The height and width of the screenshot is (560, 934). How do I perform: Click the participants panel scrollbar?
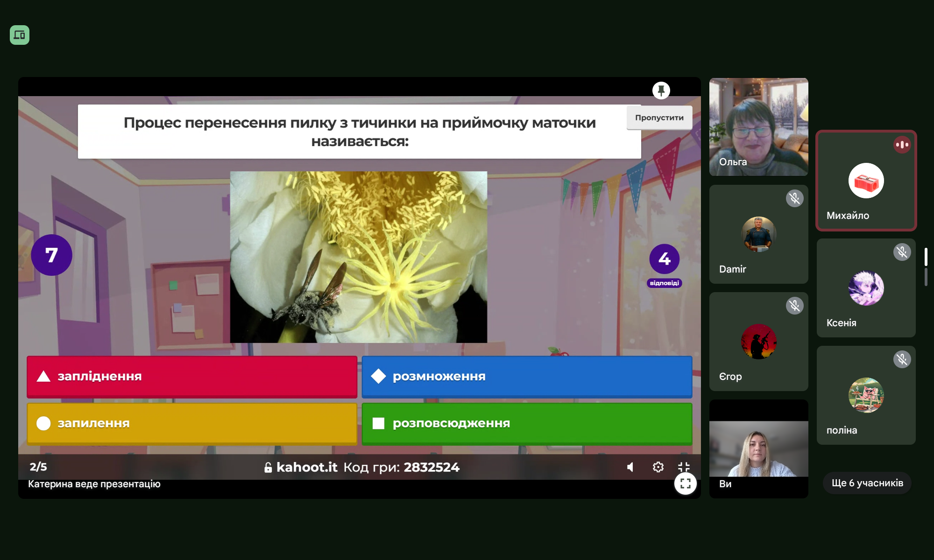click(x=926, y=257)
